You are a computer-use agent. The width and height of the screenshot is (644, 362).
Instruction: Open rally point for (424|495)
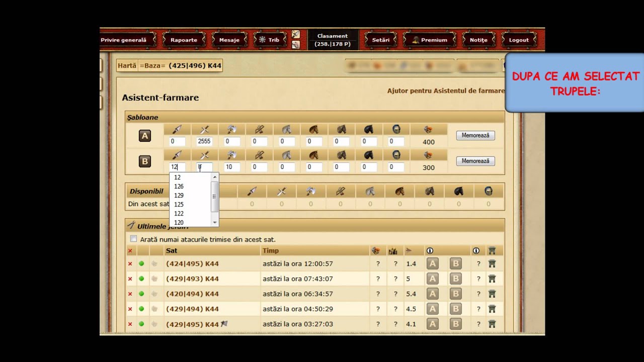tap(492, 263)
